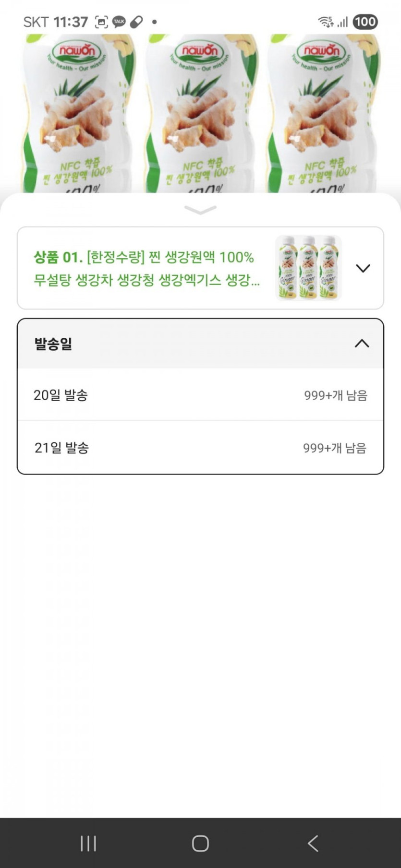Tap the three-bottle thumbnail in 상품 01
Viewport: 401px width, 868px height.
(x=308, y=268)
